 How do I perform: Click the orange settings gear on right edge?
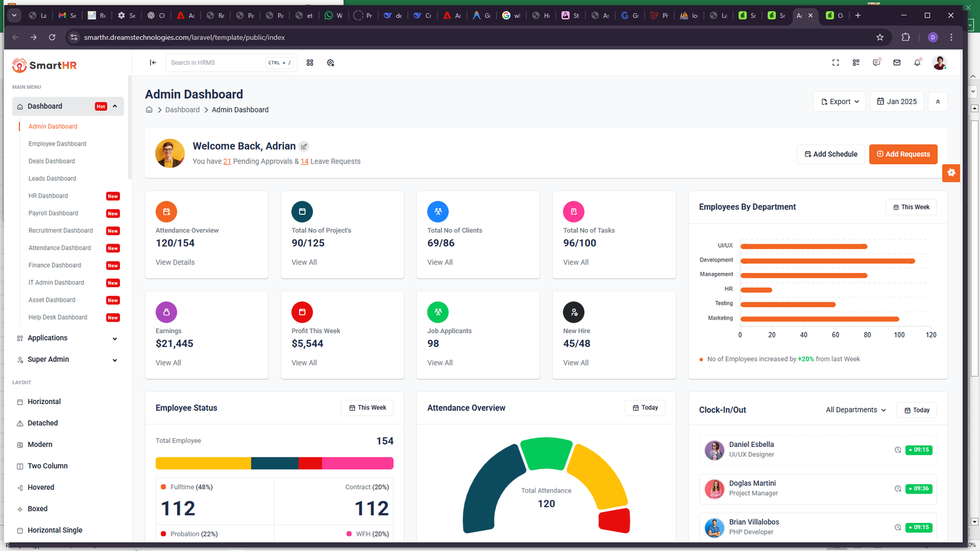click(x=951, y=173)
